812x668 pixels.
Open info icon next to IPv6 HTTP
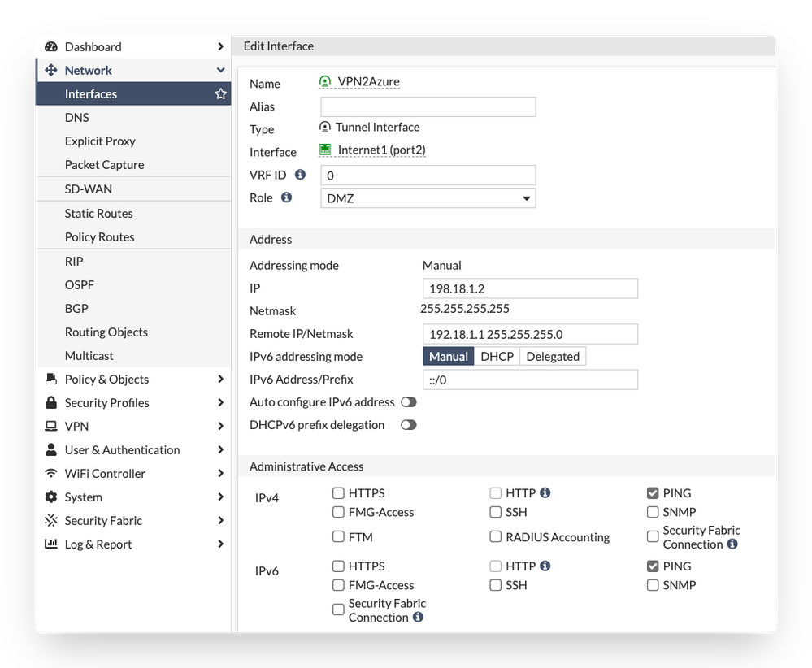pos(545,566)
